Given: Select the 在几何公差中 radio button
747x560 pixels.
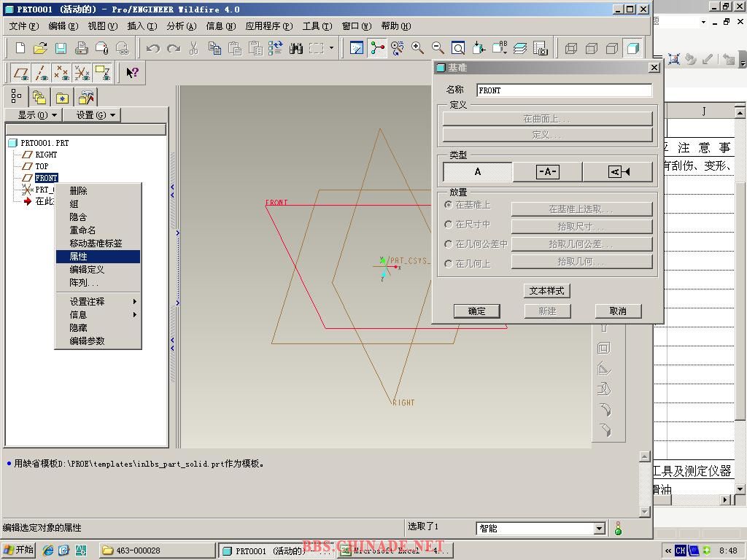Looking at the screenshot, I should coord(449,244).
